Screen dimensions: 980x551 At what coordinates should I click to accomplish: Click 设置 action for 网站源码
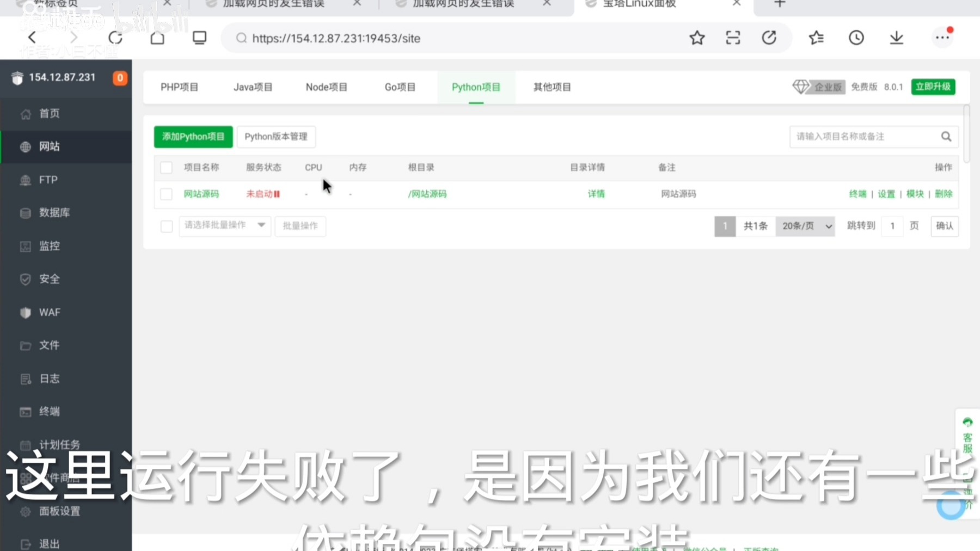[886, 194]
